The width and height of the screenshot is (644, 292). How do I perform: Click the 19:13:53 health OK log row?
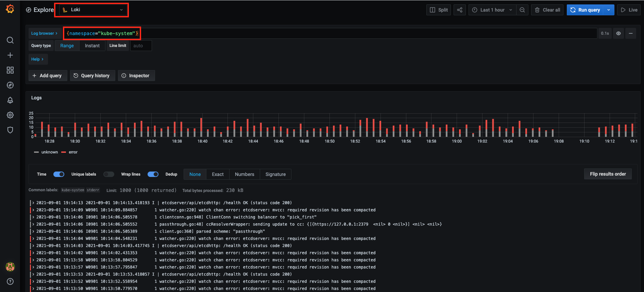pyautogui.click(x=164, y=274)
